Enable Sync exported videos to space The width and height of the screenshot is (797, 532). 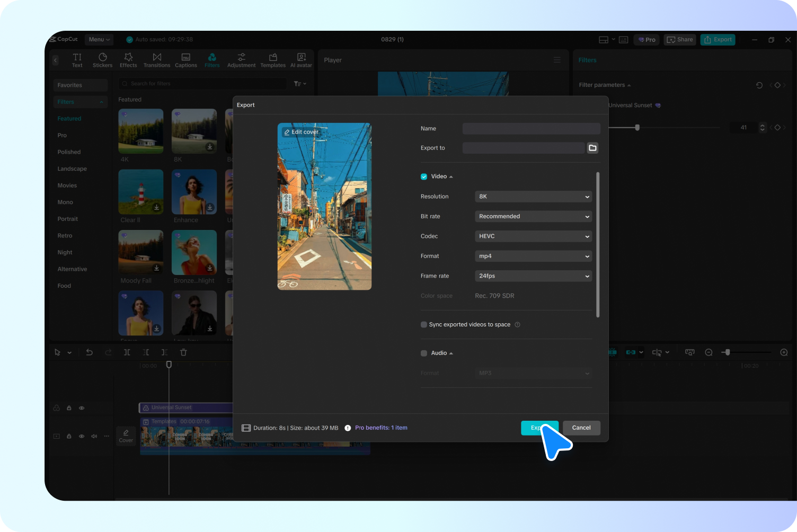pyautogui.click(x=424, y=325)
